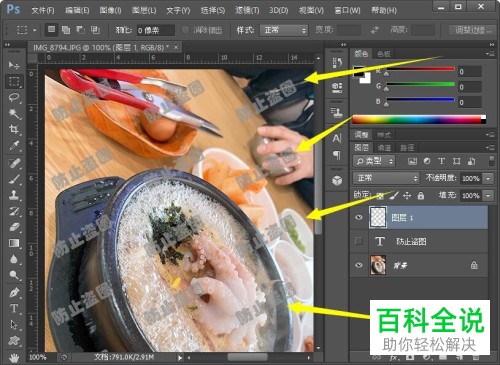Select the Dodge tool
Image resolution: width=500 pixels, height=365 pixels.
click(14, 275)
